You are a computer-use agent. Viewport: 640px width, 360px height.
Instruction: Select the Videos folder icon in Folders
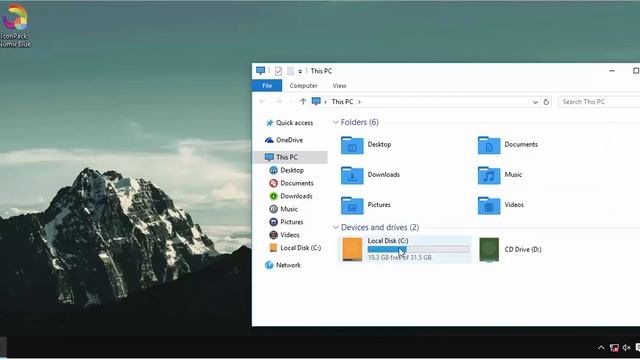tap(489, 205)
